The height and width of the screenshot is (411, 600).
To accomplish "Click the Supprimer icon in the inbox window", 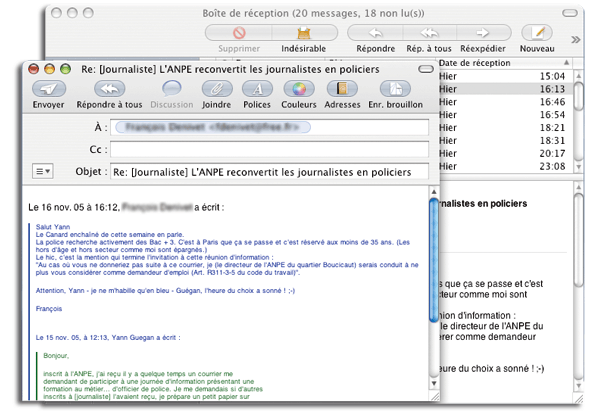I will tap(239, 33).
